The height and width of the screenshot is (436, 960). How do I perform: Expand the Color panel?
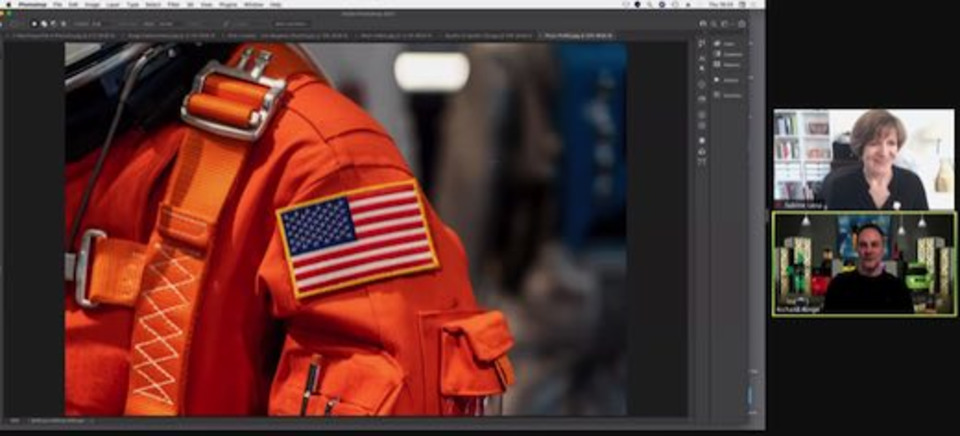(727, 43)
